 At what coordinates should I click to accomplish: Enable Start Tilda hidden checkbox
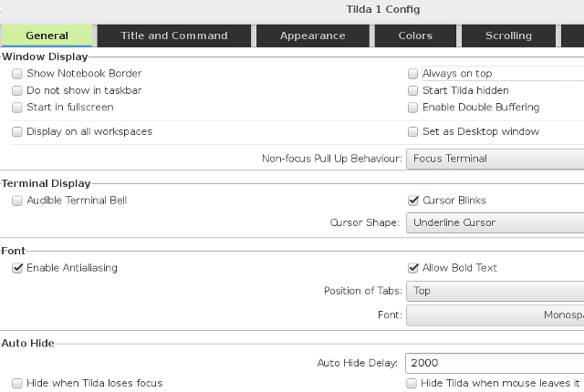click(413, 90)
